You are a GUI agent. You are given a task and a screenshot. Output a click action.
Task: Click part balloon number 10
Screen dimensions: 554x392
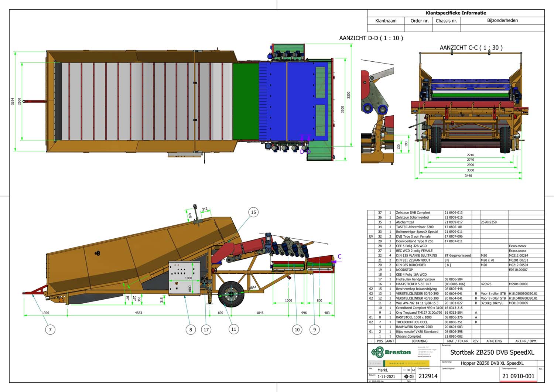[x=297, y=330]
